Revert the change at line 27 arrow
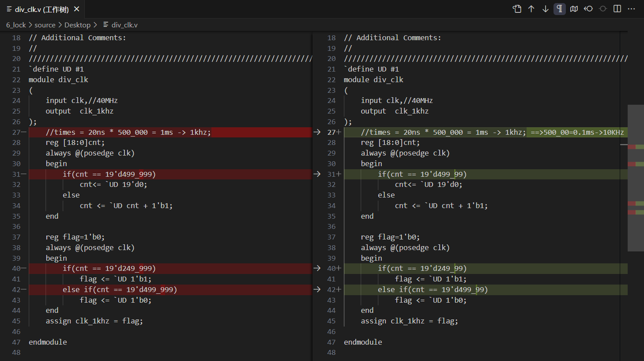 click(x=317, y=132)
